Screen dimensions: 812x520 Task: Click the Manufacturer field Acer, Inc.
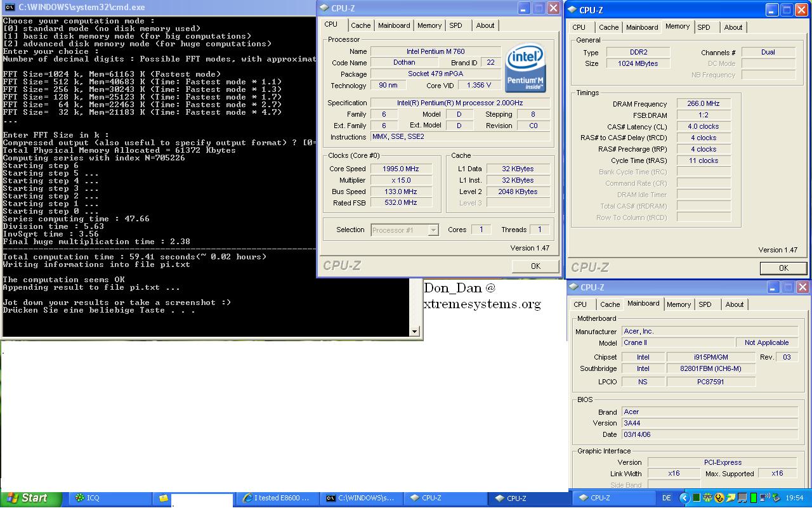(709, 331)
